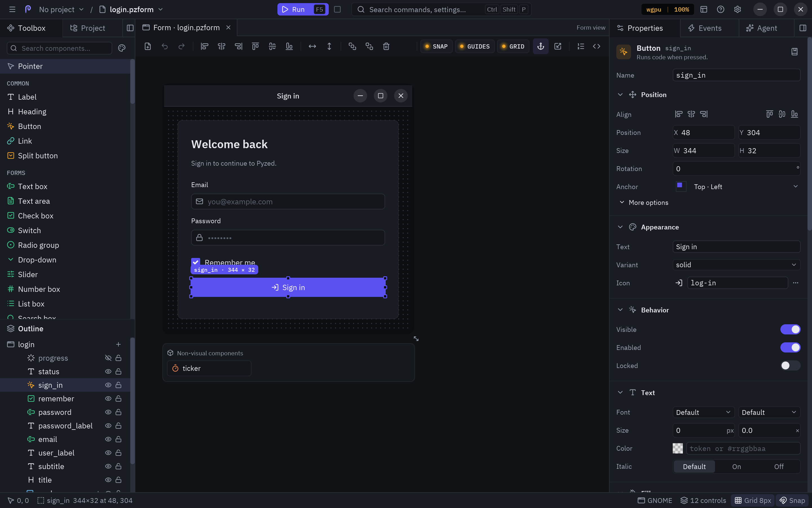812x508 pixels.
Task: Toggle the Visible switch
Action: point(790,330)
